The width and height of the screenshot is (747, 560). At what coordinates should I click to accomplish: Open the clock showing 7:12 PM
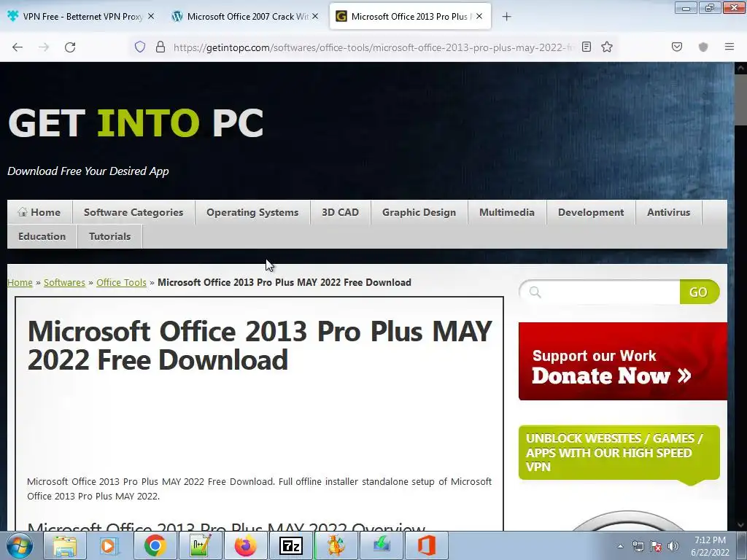(x=710, y=546)
